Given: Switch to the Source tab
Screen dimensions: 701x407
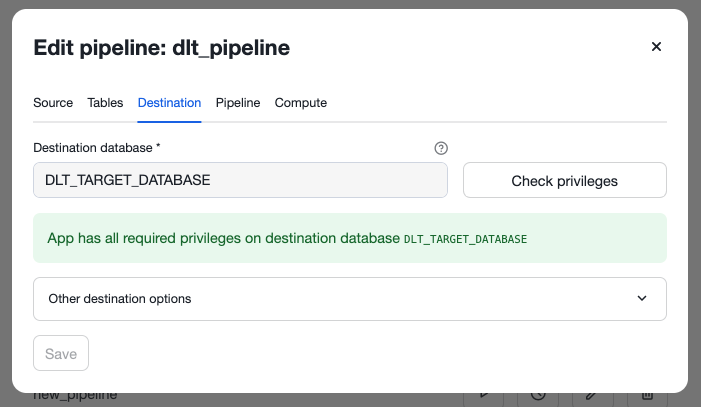Looking at the screenshot, I should point(53,103).
